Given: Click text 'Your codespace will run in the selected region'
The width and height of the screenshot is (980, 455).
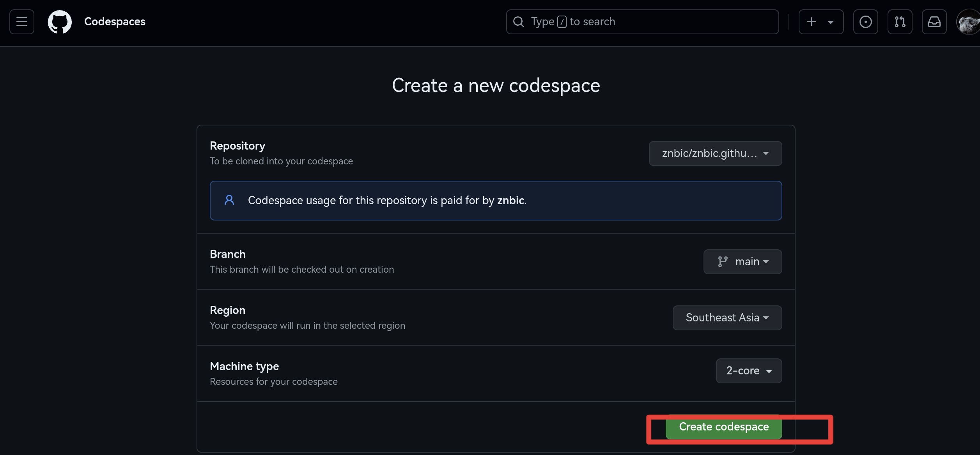Looking at the screenshot, I should (x=307, y=326).
